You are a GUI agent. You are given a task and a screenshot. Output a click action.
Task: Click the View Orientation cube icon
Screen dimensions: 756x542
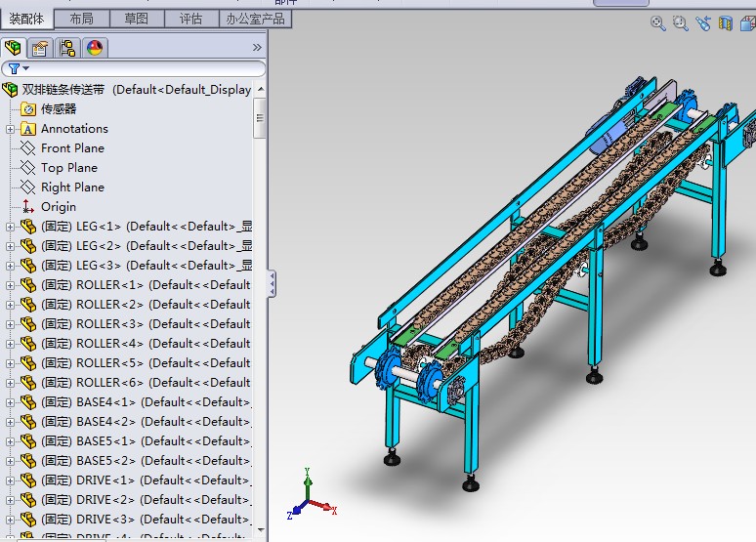click(748, 22)
